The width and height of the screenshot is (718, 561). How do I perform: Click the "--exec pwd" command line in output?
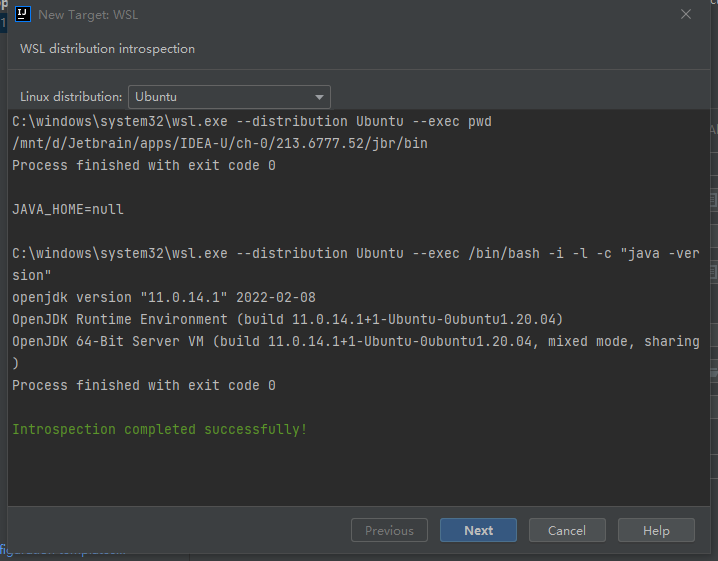(252, 122)
